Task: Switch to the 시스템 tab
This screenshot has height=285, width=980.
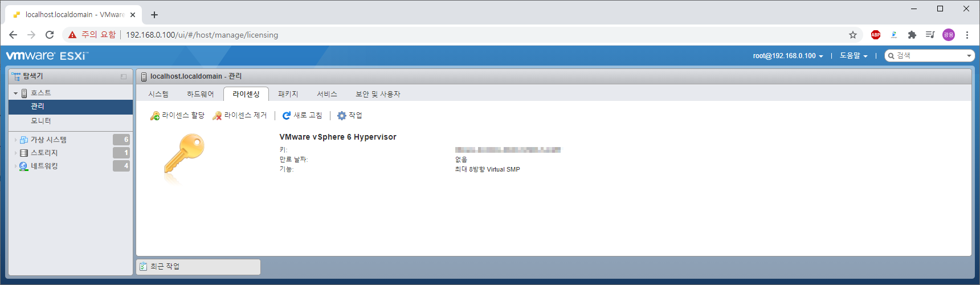Action: (158, 94)
